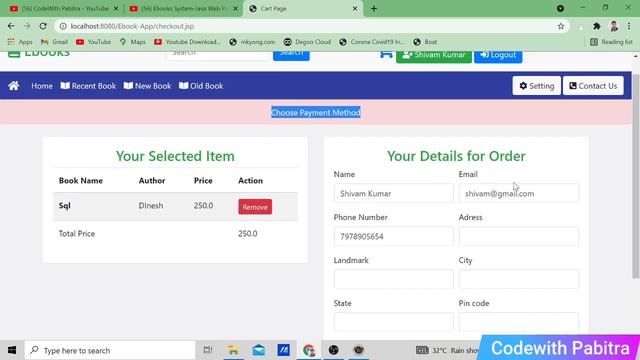
Task: Click the 'Choose Payment Method' highlighted text
Action: pyautogui.click(x=316, y=113)
